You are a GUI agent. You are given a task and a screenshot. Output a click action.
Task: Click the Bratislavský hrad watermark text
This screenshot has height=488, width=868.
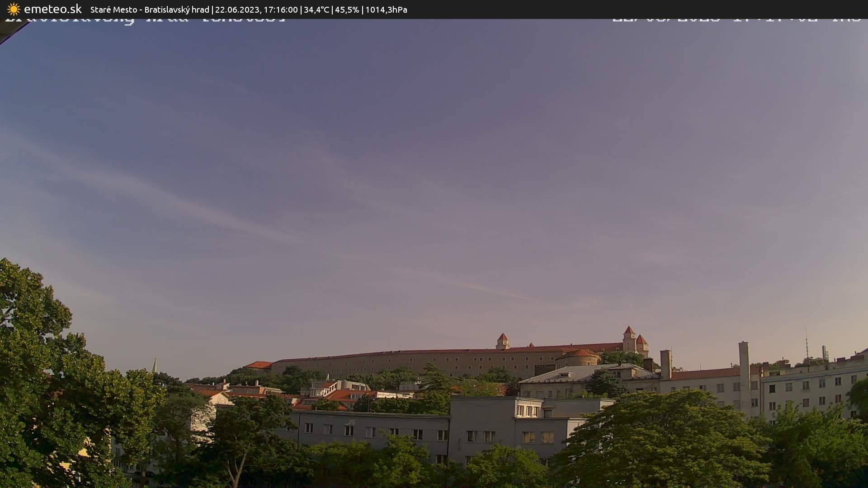pos(145,18)
